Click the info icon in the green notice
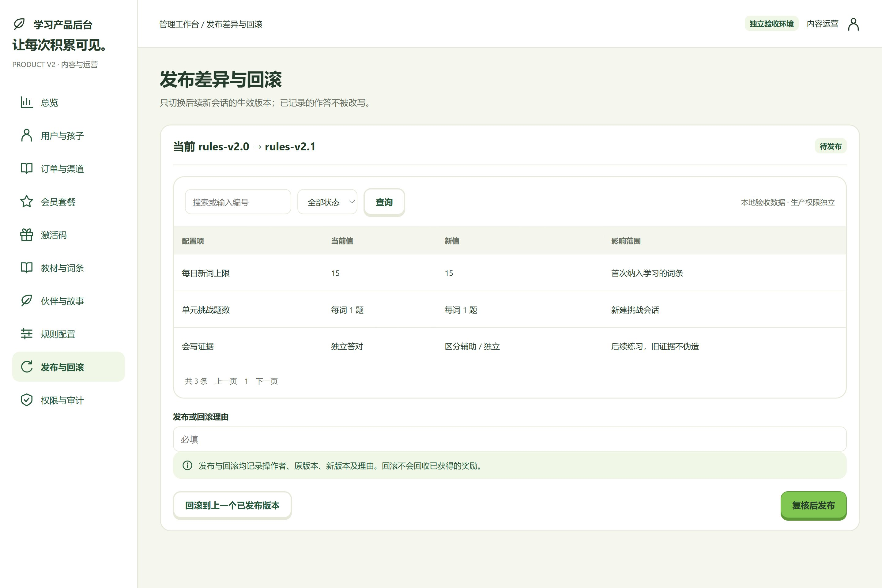Viewport: 882px width, 588px height. coord(187,466)
